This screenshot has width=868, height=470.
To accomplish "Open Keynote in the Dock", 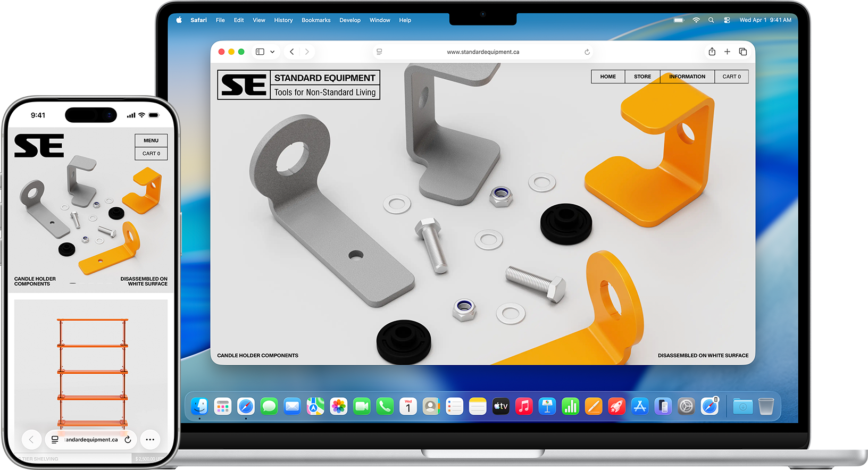I will [547, 407].
